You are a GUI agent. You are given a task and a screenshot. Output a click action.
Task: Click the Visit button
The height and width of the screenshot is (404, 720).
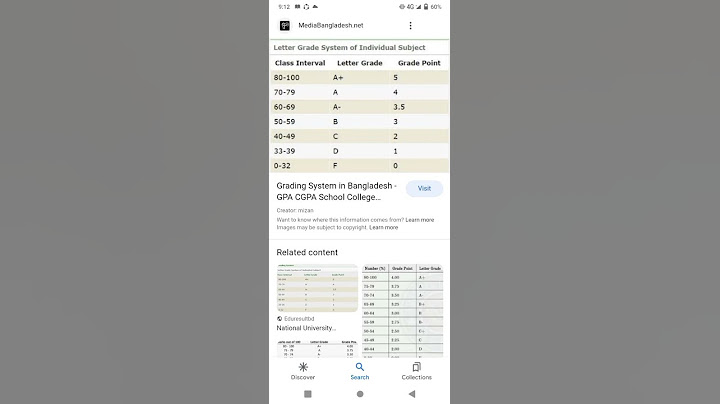click(424, 188)
